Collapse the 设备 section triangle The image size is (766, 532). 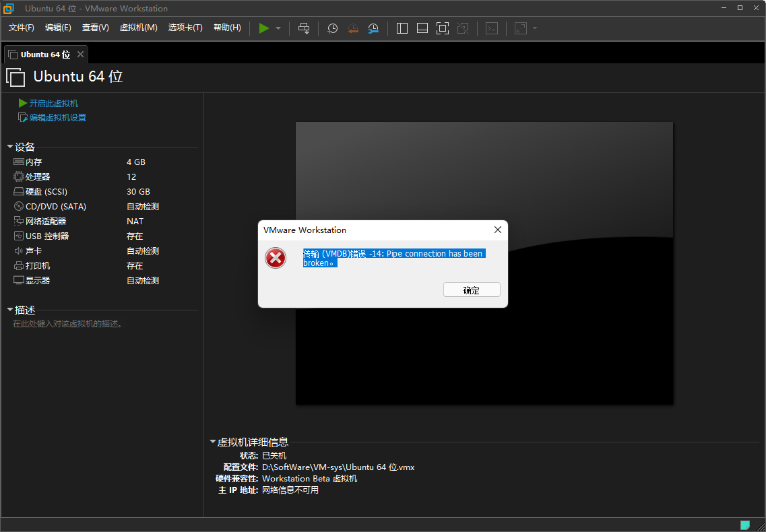(10, 147)
